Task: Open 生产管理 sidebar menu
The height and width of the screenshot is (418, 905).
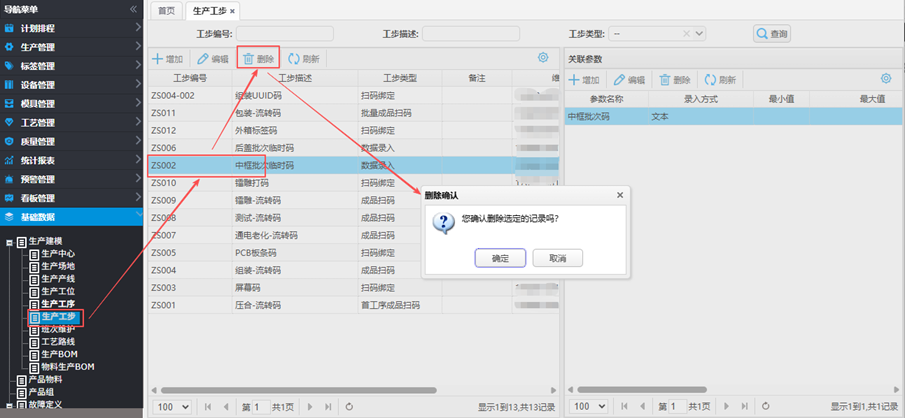Action: pyautogui.click(x=72, y=47)
